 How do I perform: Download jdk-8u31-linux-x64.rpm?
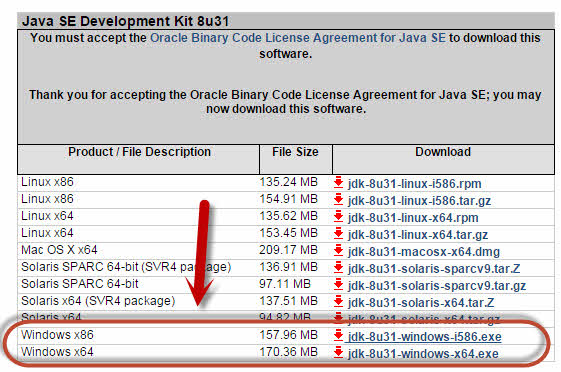[413, 218]
